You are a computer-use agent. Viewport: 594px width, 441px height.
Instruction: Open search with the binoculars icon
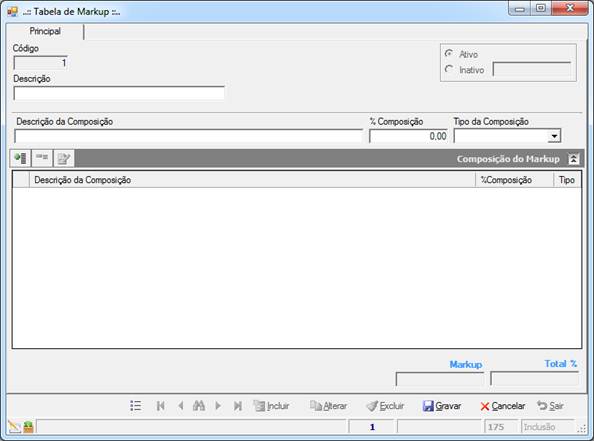point(199,406)
